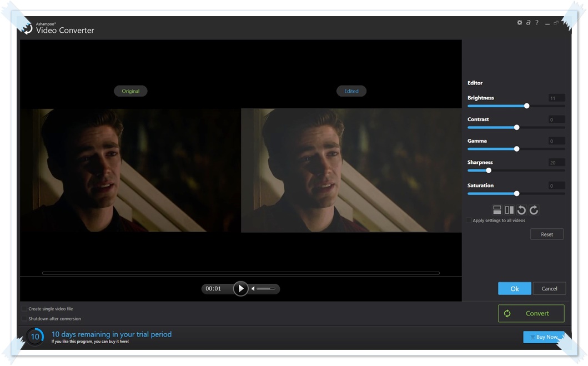Viewport: 588px width, 366px height.
Task: Open settings via the gear icon
Action: (519, 23)
